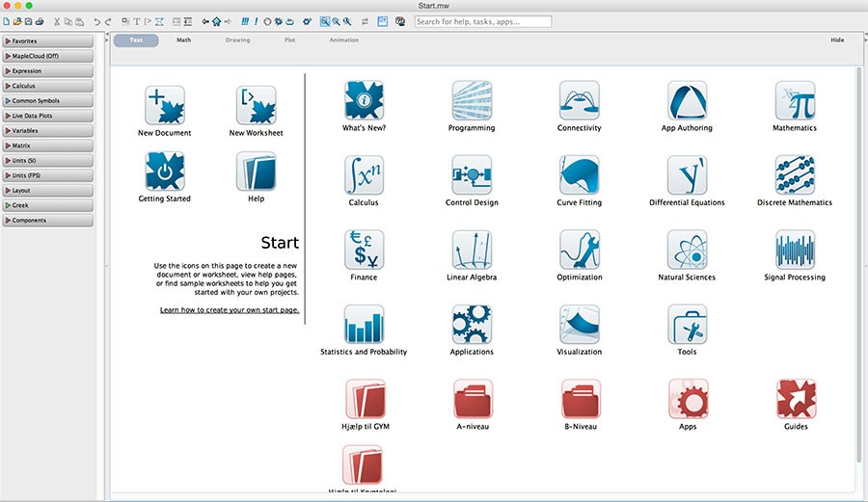Image resolution: width=868 pixels, height=502 pixels.
Task: Follow 'Learn how to create your own start page' link
Action: (x=230, y=310)
